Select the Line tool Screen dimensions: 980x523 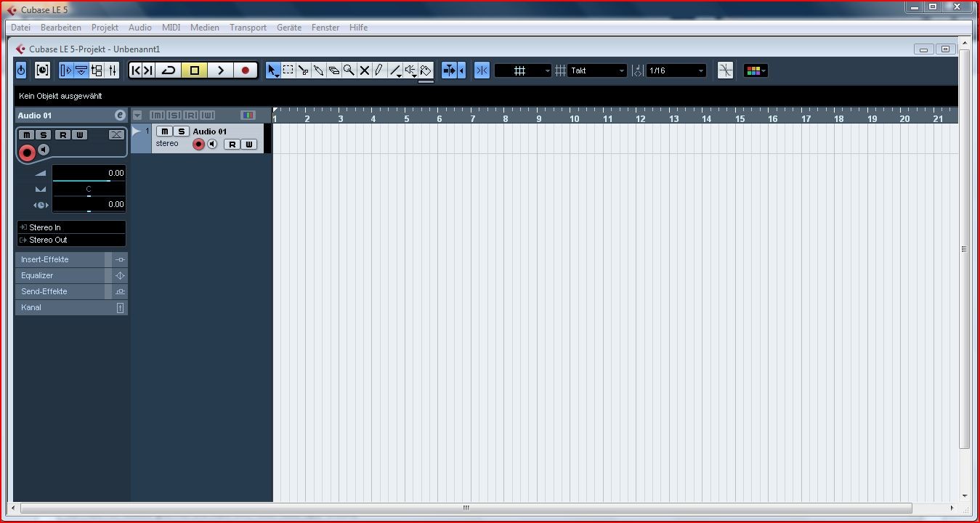click(x=395, y=70)
